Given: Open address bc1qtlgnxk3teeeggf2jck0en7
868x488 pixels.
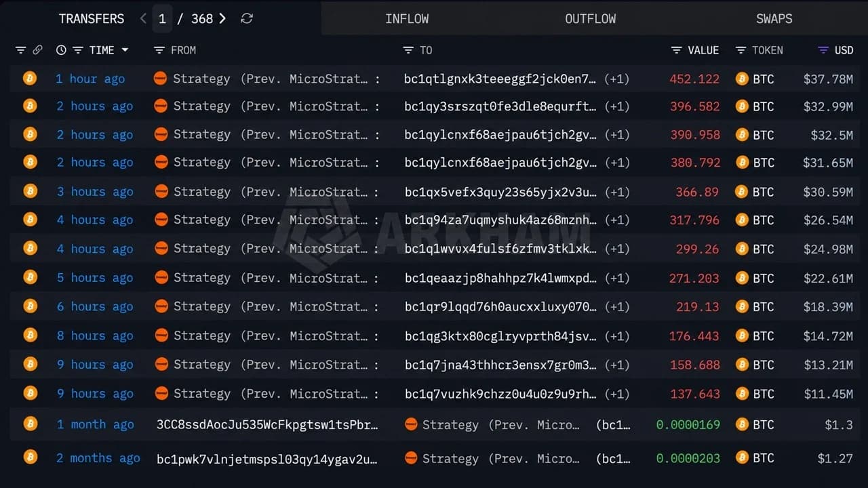Looking at the screenshot, I should (500, 79).
